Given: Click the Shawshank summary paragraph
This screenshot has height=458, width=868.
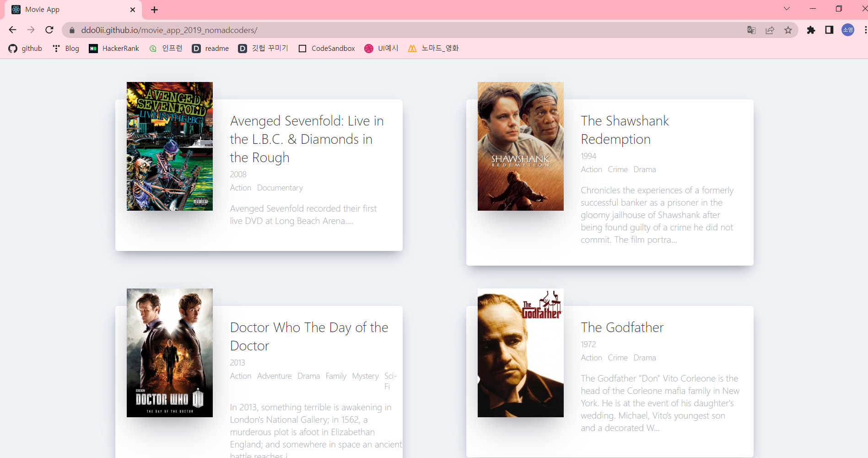Looking at the screenshot, I should click(x=657, y=215).
